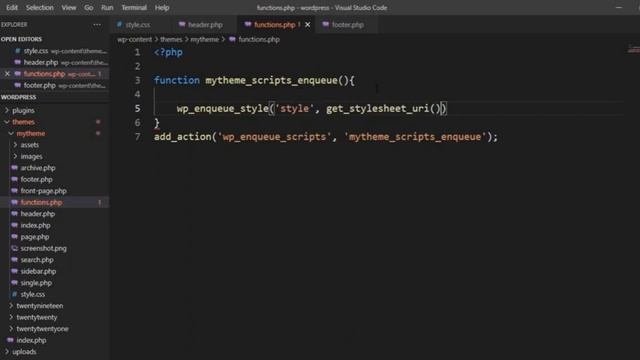Open the Selection menu

click(40, 7)
